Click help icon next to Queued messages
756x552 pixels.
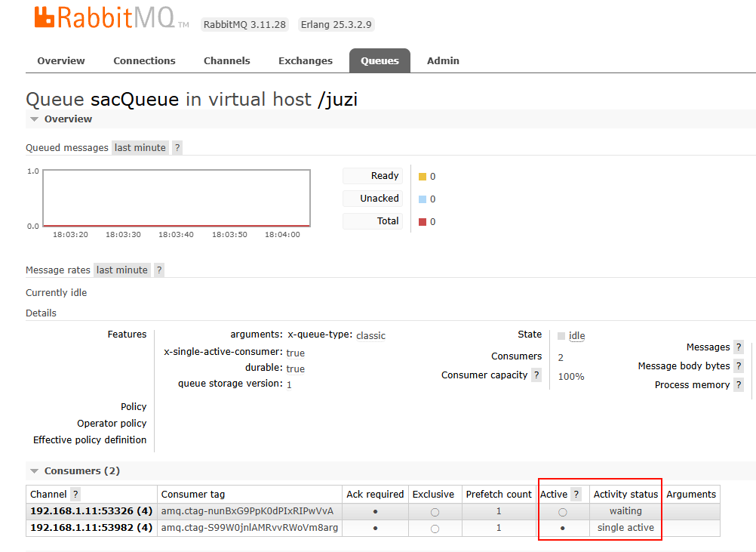pyautogui.click(x=177, y=148)
